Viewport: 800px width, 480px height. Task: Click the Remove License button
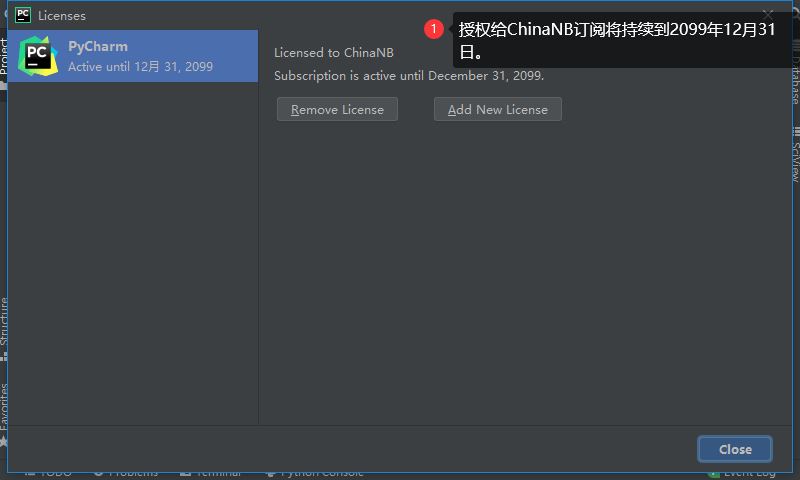point(337,109)
